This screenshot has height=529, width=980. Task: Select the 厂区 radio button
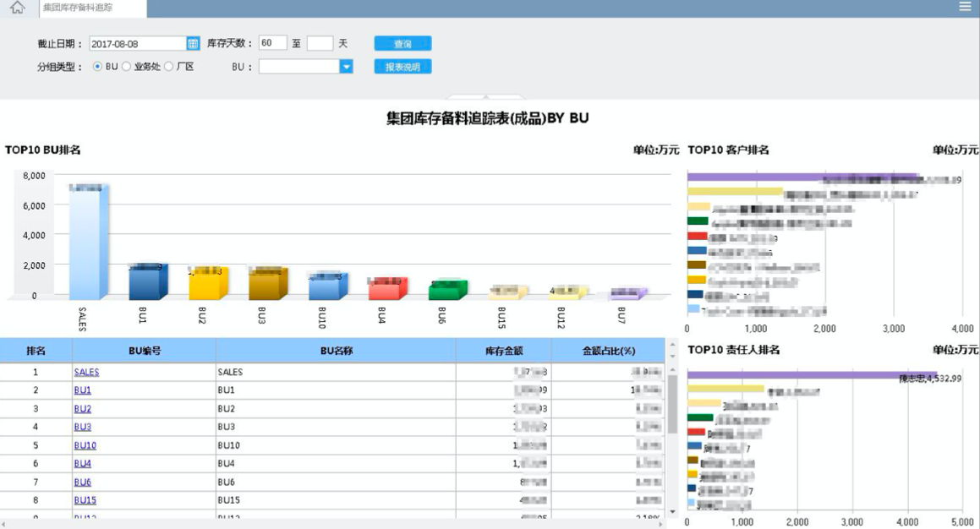[169, 66]
